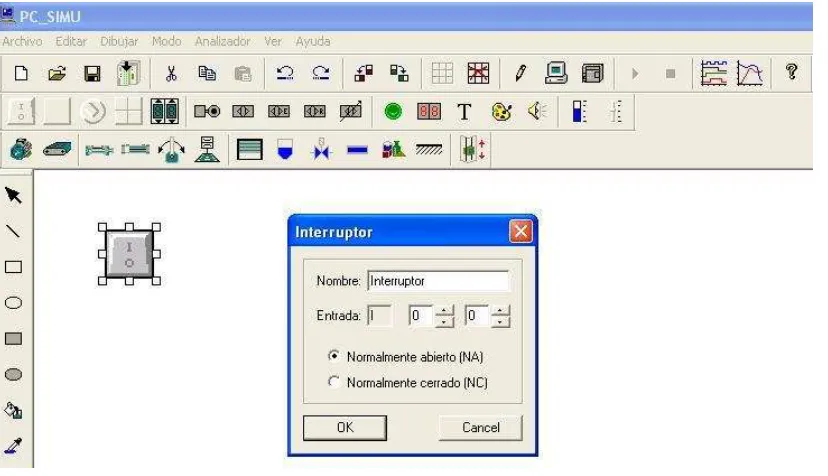
Task: Pick the empty rectangle drawing tool
Action: coord(13,267)
